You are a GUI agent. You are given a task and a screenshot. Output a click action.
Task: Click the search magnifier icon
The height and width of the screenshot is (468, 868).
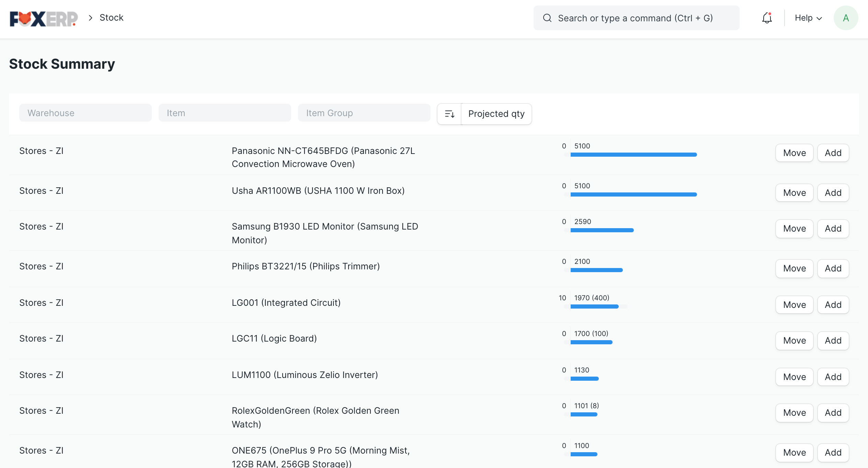pos(547,18)
